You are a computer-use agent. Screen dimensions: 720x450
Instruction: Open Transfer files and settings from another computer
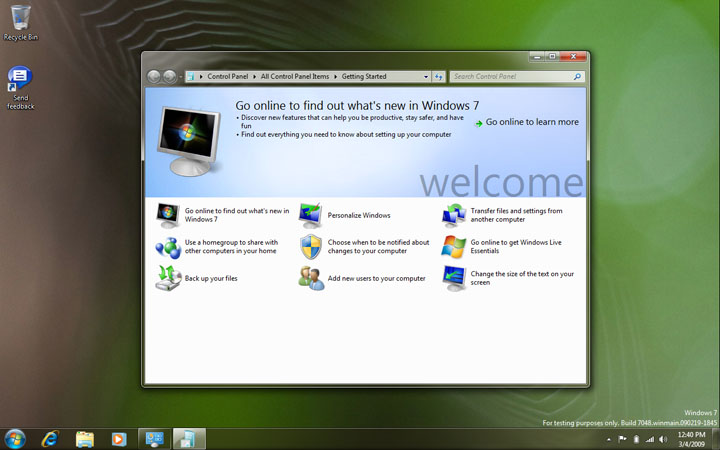pyautogui.click(x=516, y=215)
